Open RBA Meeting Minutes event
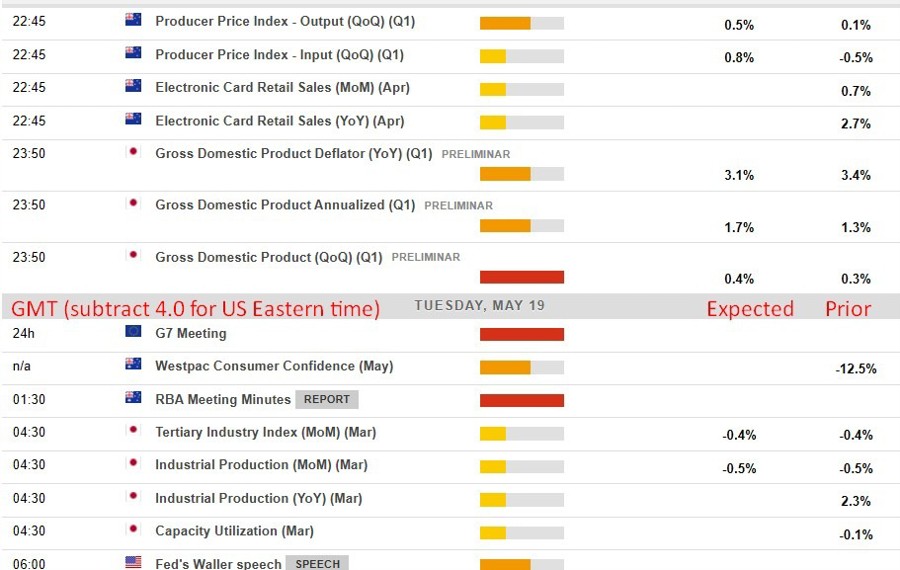The width and height of the screenshot is (900, 570). [x=223, y=400]
